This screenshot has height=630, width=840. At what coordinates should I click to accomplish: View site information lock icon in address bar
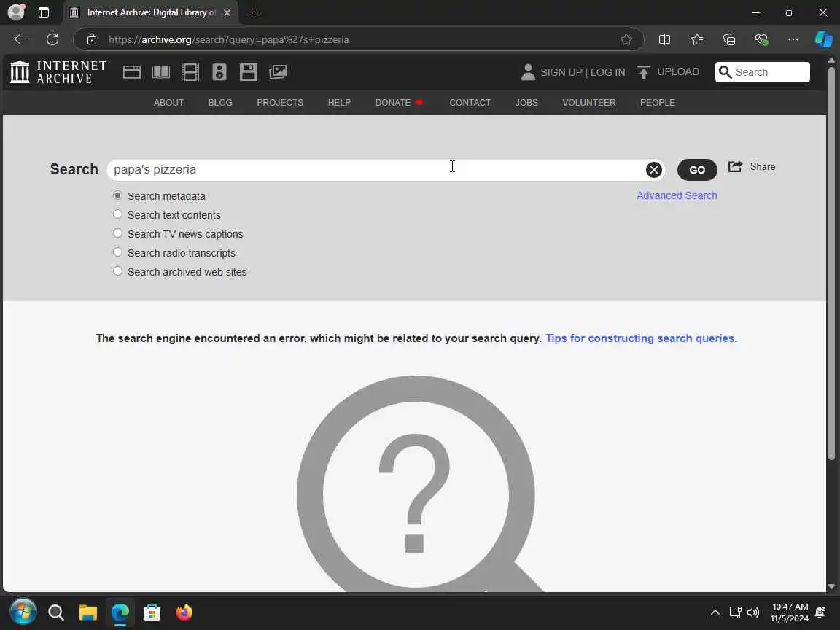pyautogui.click(x=92, y=39)
